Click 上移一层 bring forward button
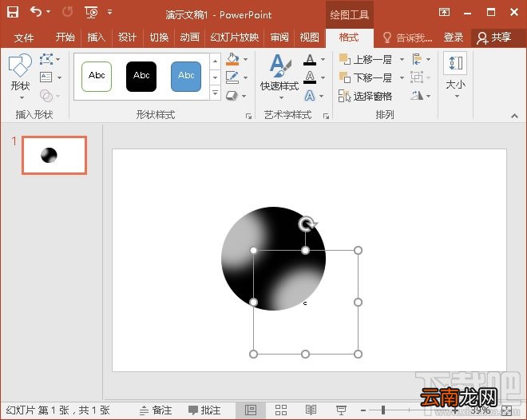The width and height of the screenshot is (527, 420). coord(366,59)
